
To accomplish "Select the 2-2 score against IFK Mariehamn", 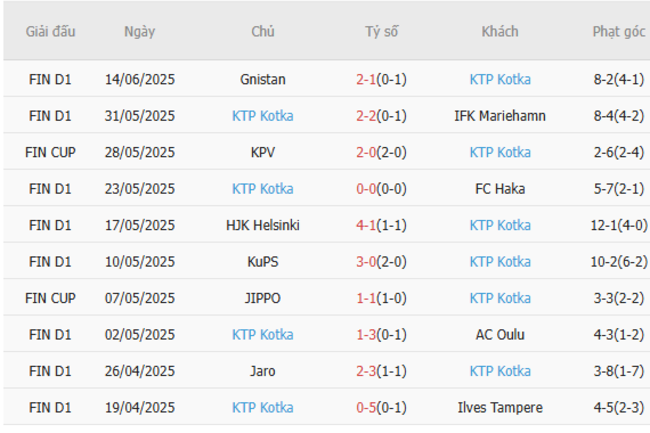I will [381, 116].
